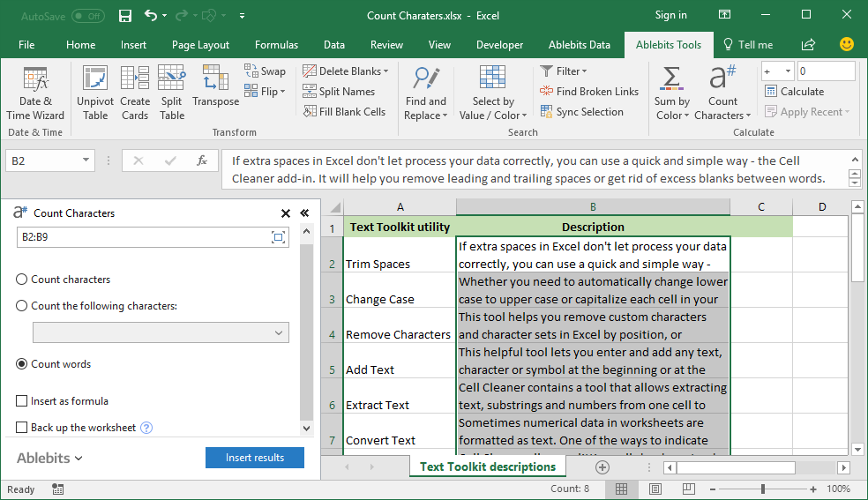Switch to Page Layout view in status bar
Screen dimensions: 868x500
(x=655, y=489)
